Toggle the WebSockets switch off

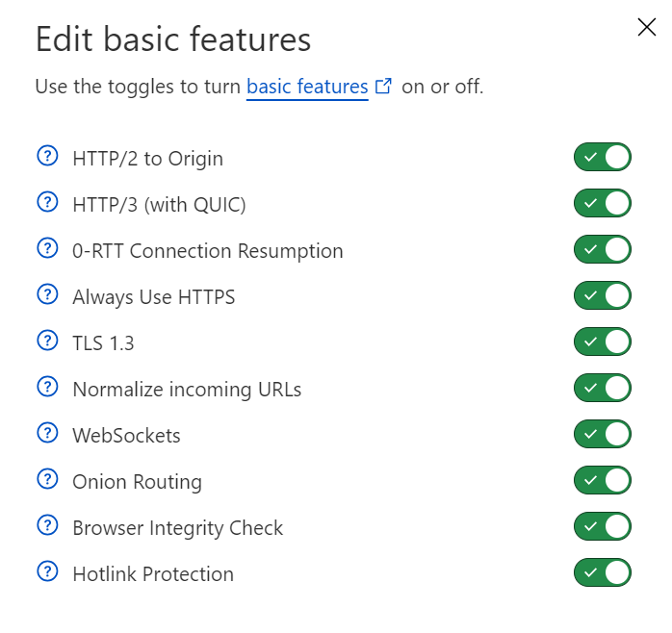click(603, 434)
